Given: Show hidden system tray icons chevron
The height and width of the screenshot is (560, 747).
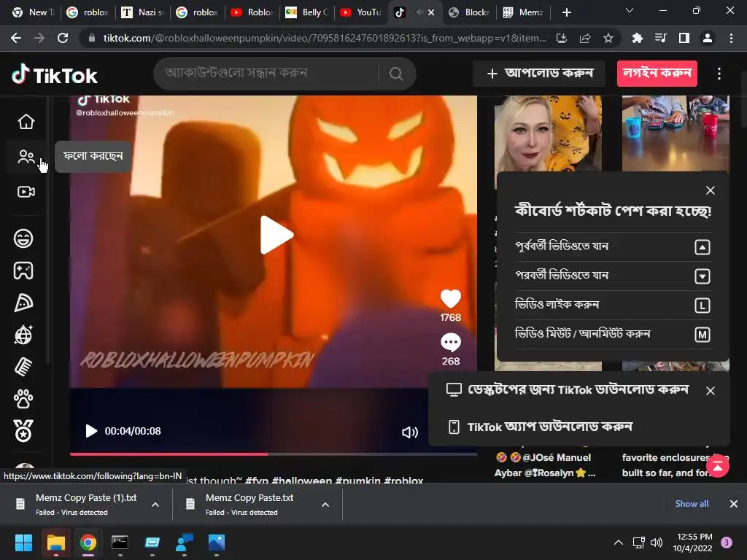Looking at the screenshot, I should (x=618, y=542).
